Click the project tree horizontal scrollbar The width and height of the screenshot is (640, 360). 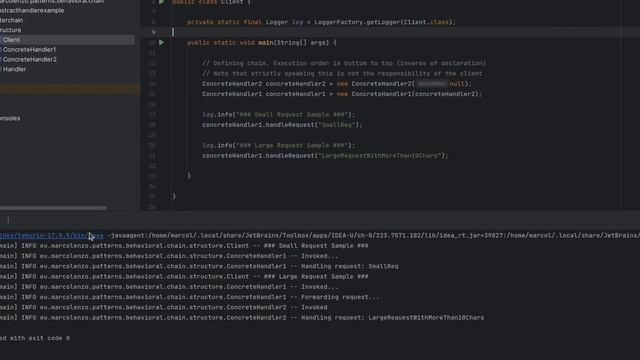[53, 208]
